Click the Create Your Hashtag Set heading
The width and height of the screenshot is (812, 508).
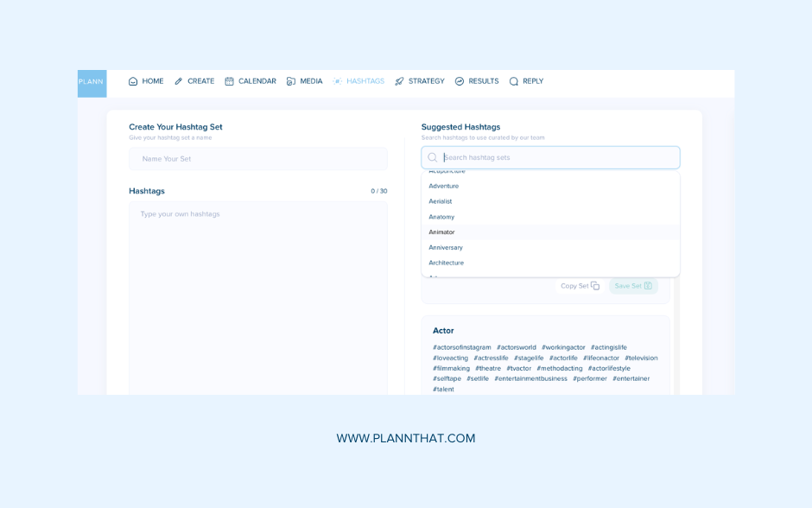click(175, 127)
